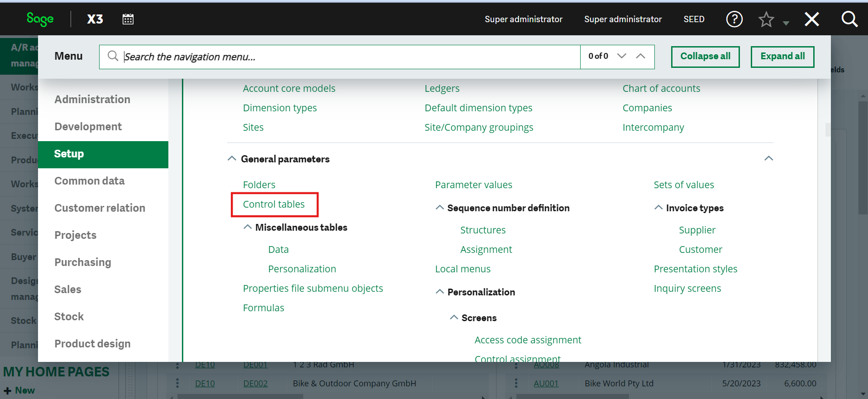Screen dimensions: 868x399
Task: Close the navigation menu with X icon
Action: [811, 19]
